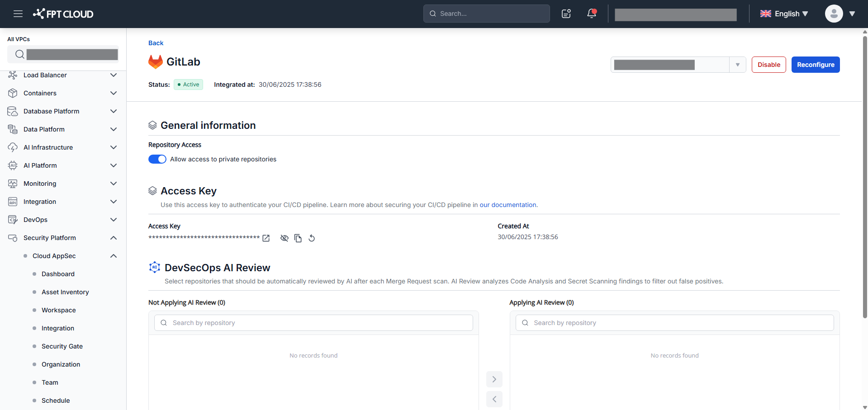The width and height of the screenshot is (868, 410).
Task: Copy the access key
Action: [298, 238]
